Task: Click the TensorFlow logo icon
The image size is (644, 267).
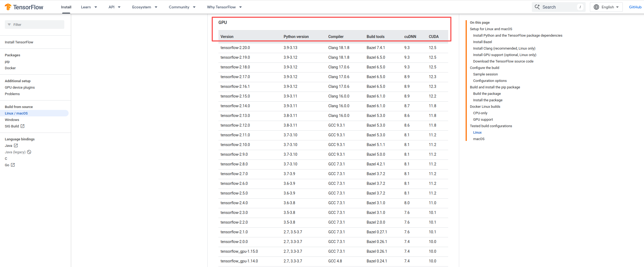Action: (x=8, y=7)
